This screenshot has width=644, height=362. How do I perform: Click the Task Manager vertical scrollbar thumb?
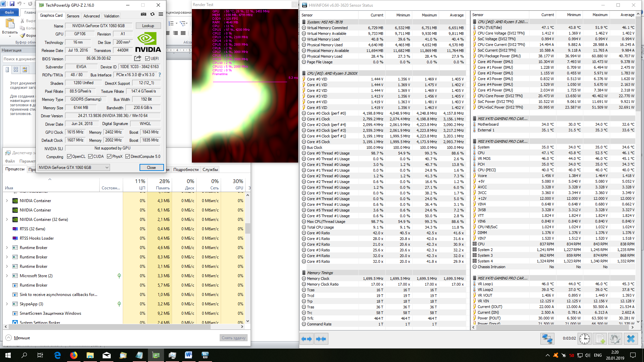248,228
